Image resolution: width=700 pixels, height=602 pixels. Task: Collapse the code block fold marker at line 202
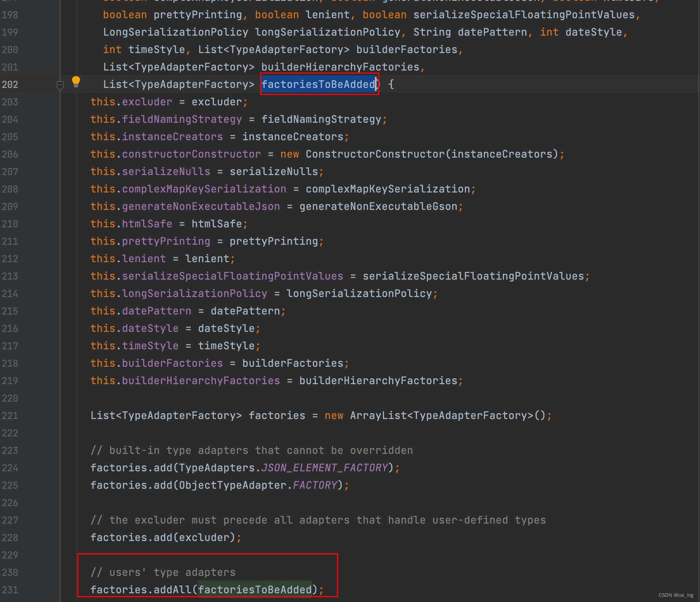(60, 85)
